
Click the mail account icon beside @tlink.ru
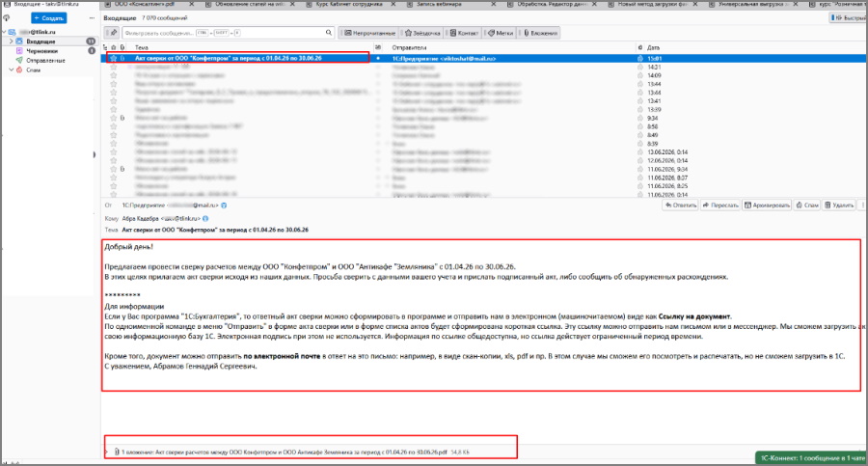pyautogui.click(x=13, y=32)
